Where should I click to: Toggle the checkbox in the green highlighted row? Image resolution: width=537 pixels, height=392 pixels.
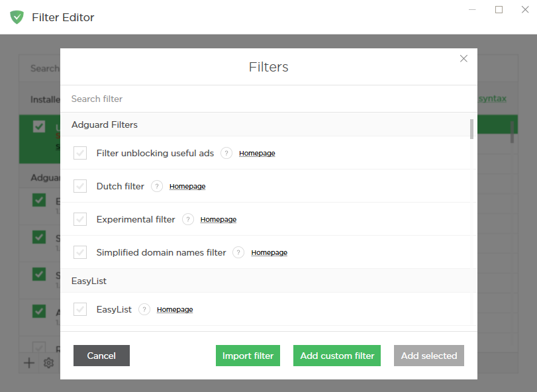(x=39, y=126)
